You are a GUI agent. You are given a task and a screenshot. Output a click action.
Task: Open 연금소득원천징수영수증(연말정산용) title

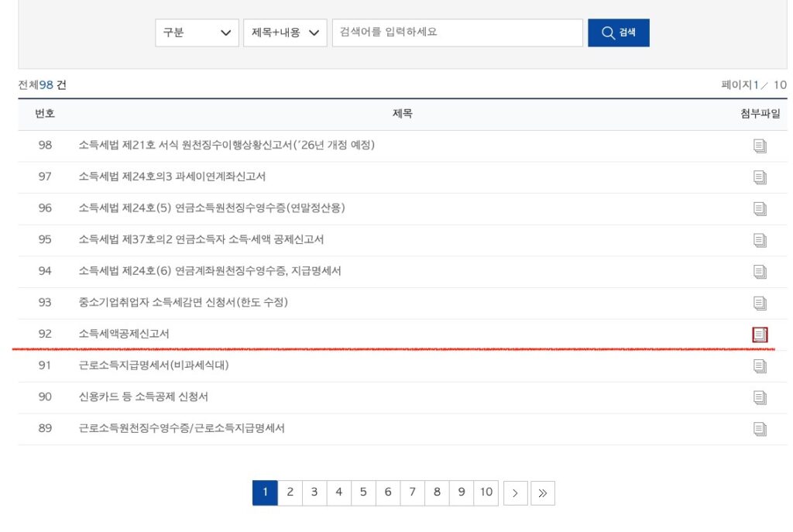(212, 208)
